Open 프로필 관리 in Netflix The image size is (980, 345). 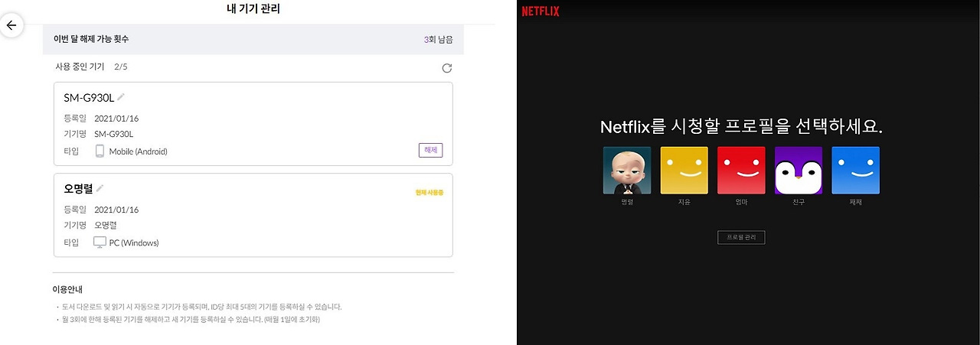point(741,237)
